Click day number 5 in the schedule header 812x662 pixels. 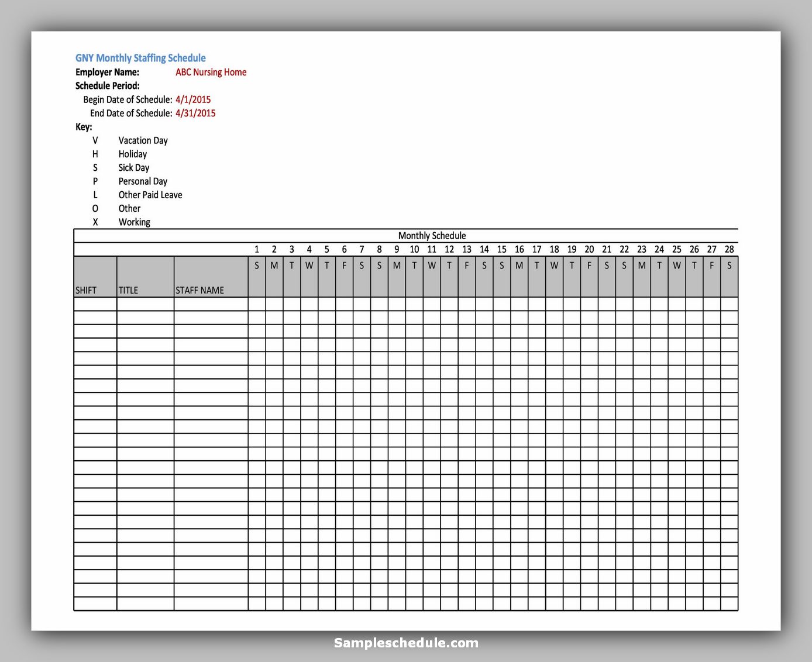(327, 249)
